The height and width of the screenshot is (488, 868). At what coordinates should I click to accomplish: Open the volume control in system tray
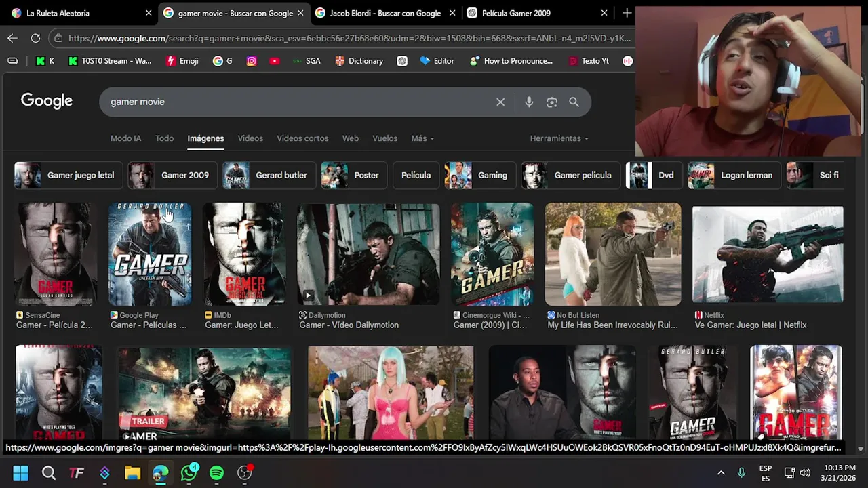coord(805,472)
